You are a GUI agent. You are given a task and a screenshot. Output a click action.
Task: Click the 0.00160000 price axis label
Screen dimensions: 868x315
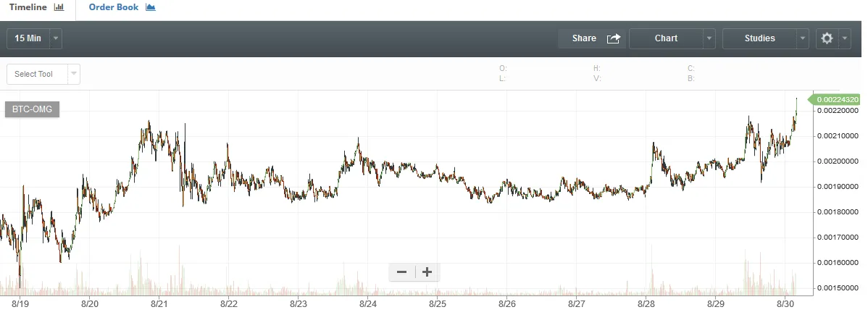(838, 262)
